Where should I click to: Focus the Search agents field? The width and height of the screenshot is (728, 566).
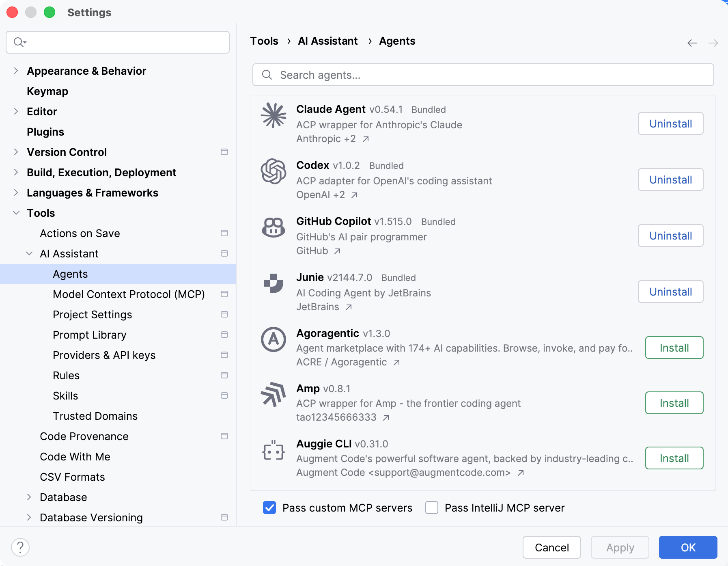coord(483,75)
